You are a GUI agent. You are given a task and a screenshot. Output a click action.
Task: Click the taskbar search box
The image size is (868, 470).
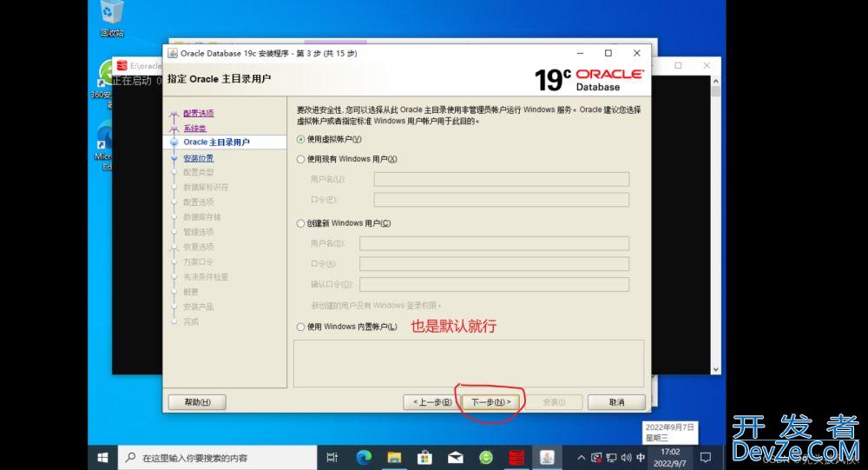[218, 458]
